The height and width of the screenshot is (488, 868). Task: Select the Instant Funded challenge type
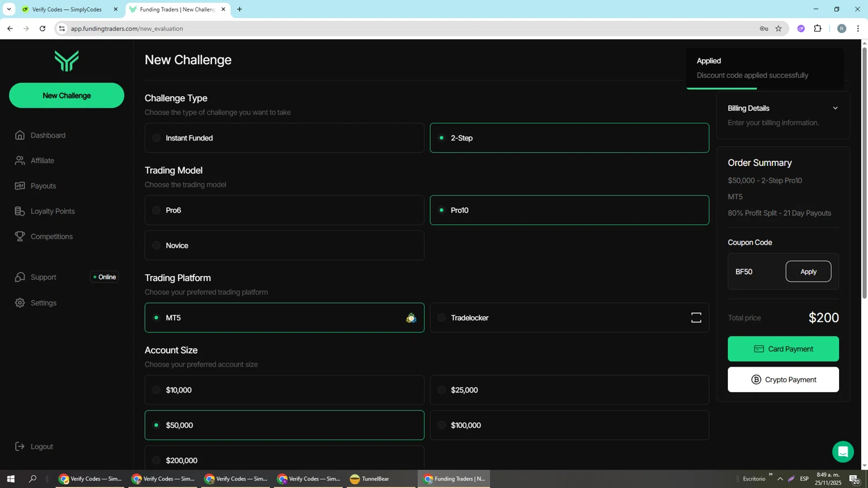tap(284, 138)
